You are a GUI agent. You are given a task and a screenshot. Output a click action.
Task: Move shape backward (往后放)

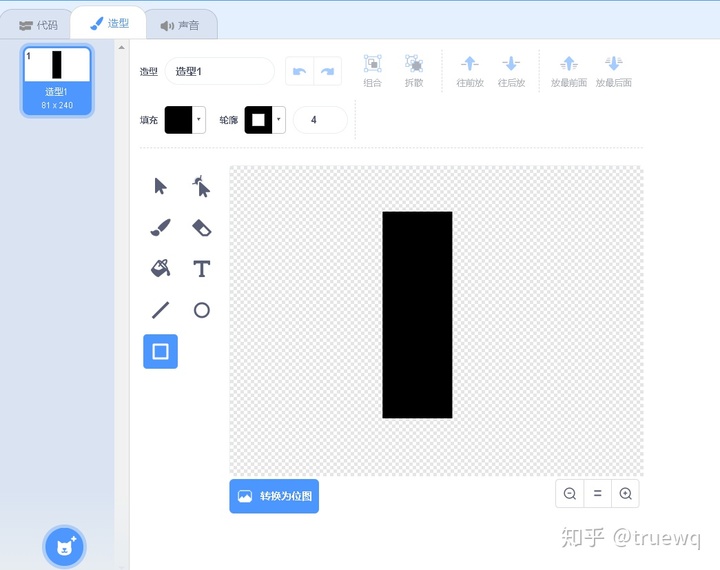(511, 71)
